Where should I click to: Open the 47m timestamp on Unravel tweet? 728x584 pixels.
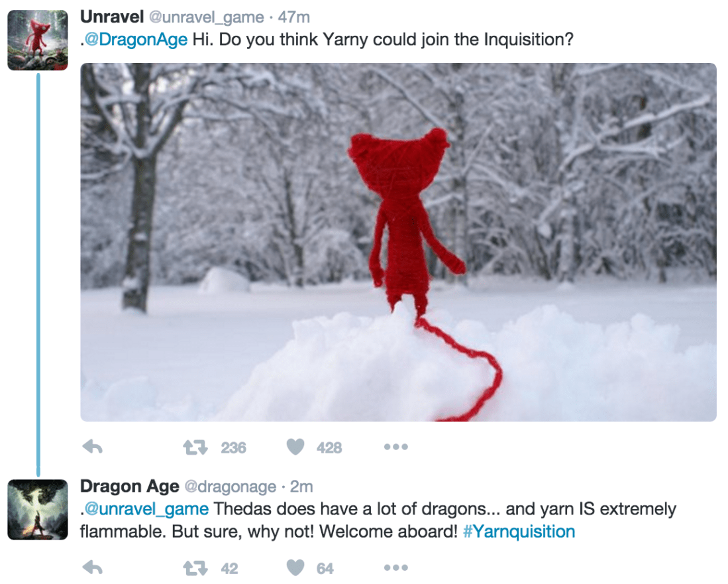point(294,17)
